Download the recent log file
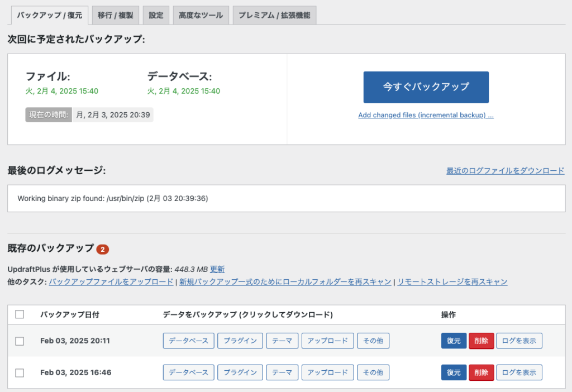Image resolution: width=572 pixels, height=392 pixels. point(506,172)
